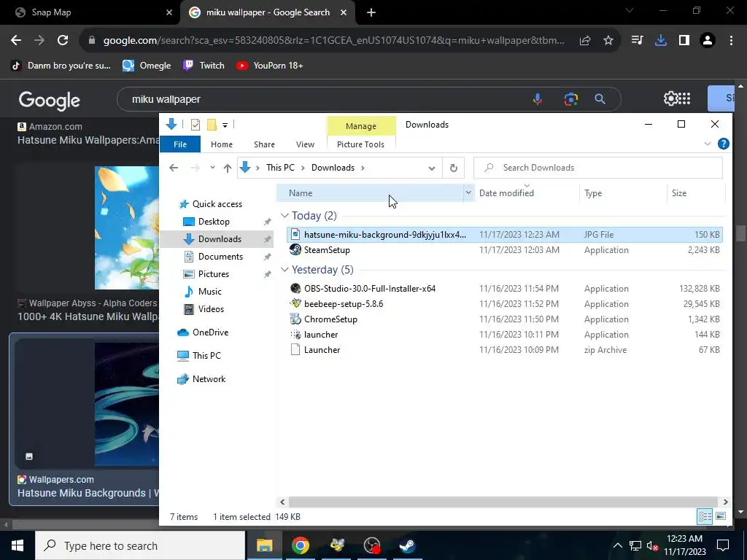Switch to the Home ribbon tab
The width and height of the screenshot is (747, 560).
click(x=222, y=144)
